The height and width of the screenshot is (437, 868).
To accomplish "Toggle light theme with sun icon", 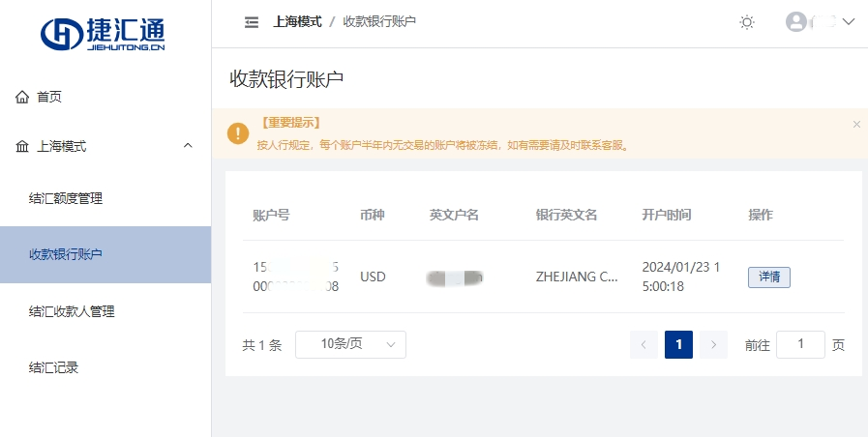I will pyautogui.click(x=747, y=22).
